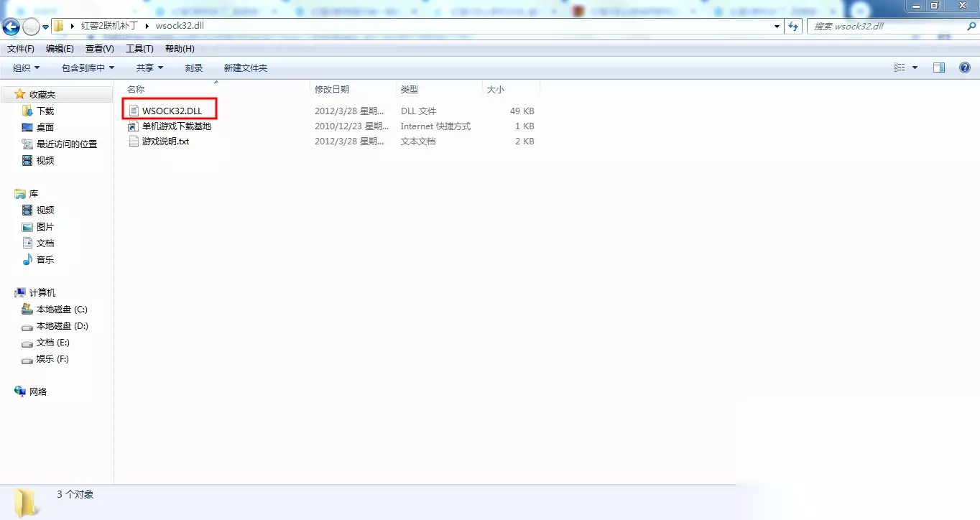Click the refresh button beside address bar
The width and height of the screenshot is (980, 520).
(793, 27)
